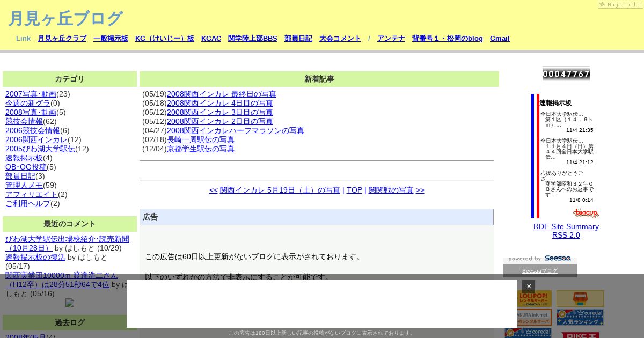Click the 広告 section header
The height and width of the screenshot is (338, 644).
(317, 217)
